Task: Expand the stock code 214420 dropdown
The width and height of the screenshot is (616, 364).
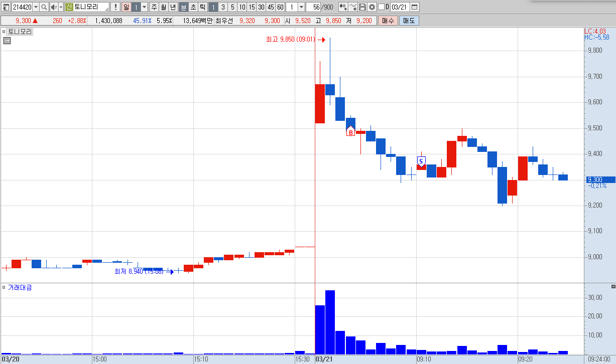Action: tap(36, 7)
